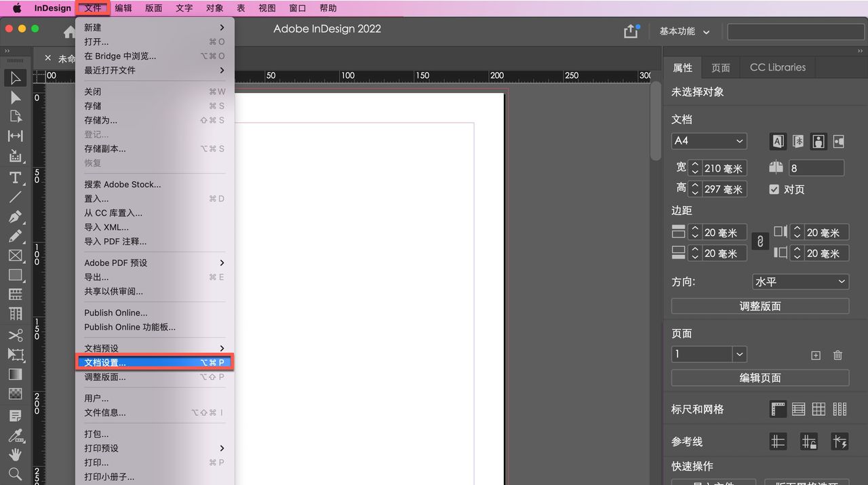Select the Rectangle Frame tool

click(15, 256)
